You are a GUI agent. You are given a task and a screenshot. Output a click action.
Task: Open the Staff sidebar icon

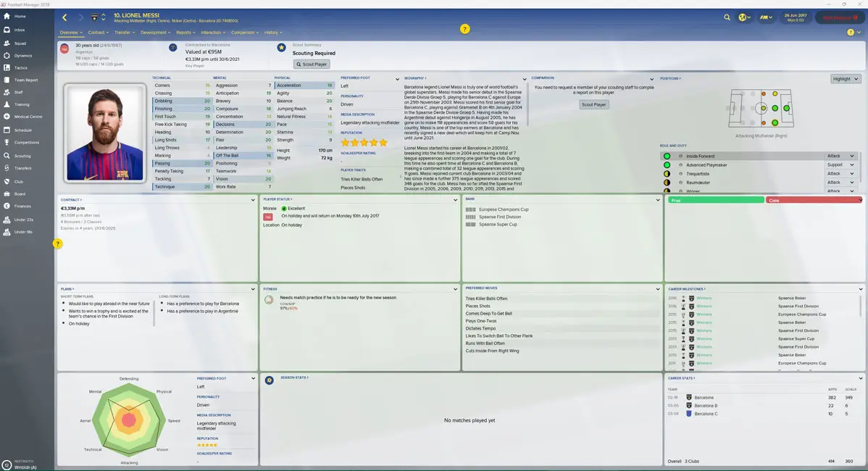click(x=7, y=92)
